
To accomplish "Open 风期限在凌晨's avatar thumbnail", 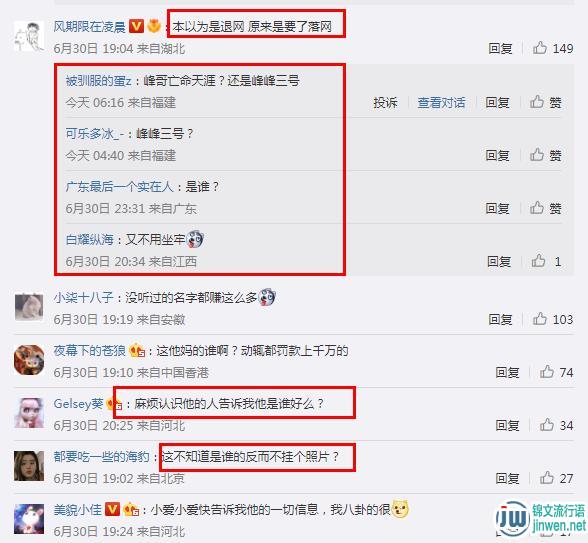I will point(29,36).
